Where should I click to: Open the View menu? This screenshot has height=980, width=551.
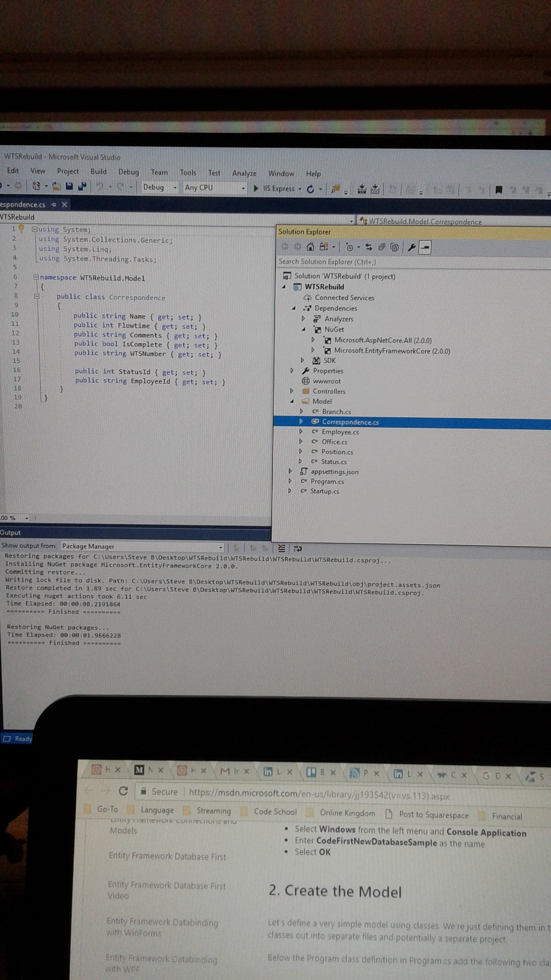pyautogui.click(x=38, y=171)
